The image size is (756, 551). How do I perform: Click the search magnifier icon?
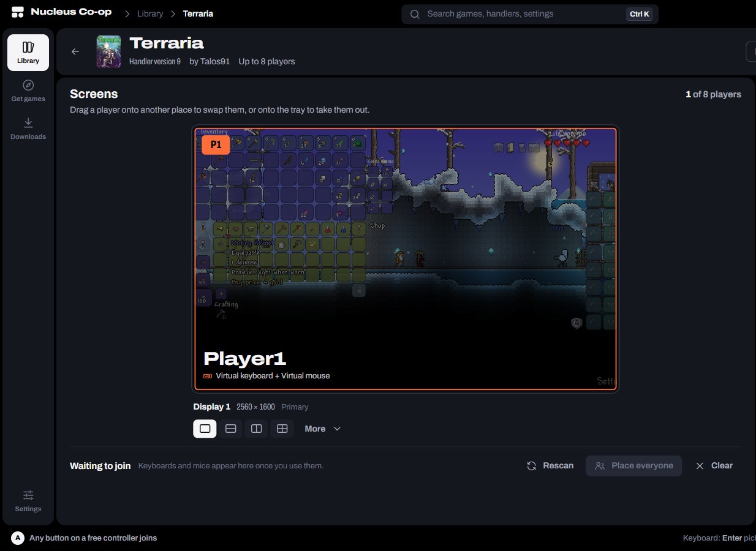tap(415, 14)
